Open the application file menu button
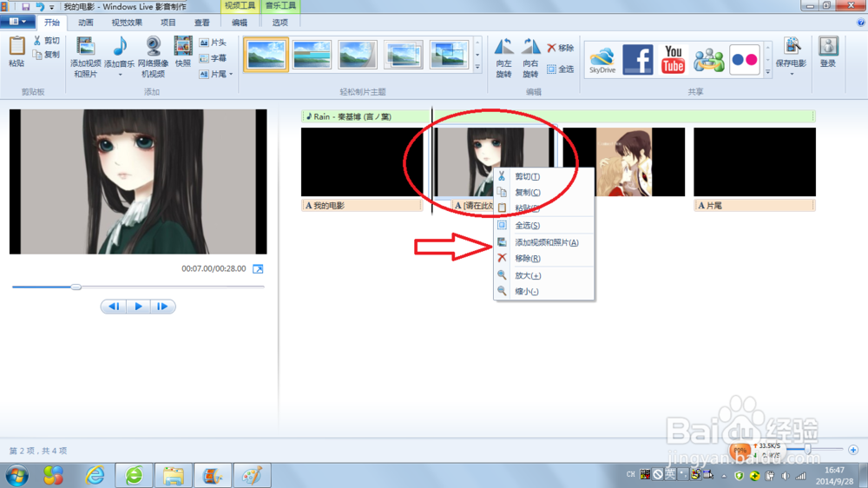Image resolution: width=868 pixels, height=488 pixels. click(17, 23)
